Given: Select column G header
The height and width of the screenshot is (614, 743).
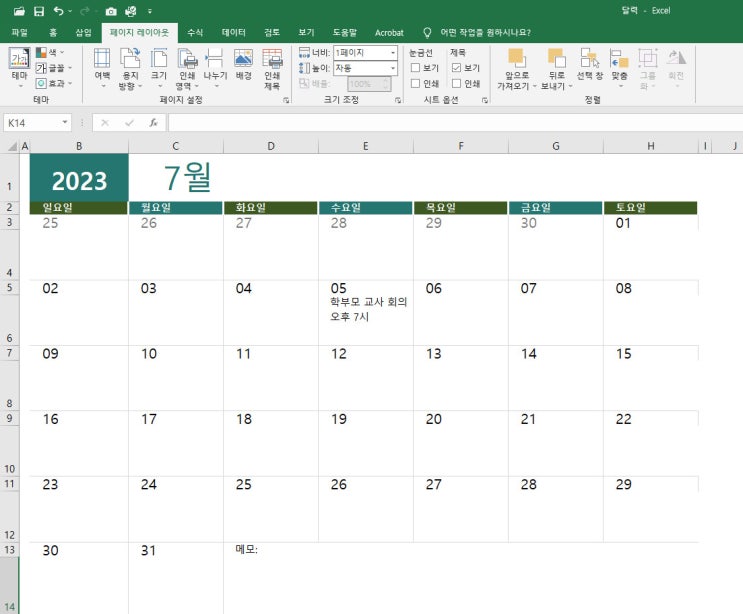Looking at the screenshot, I should [x=556, y=146].
